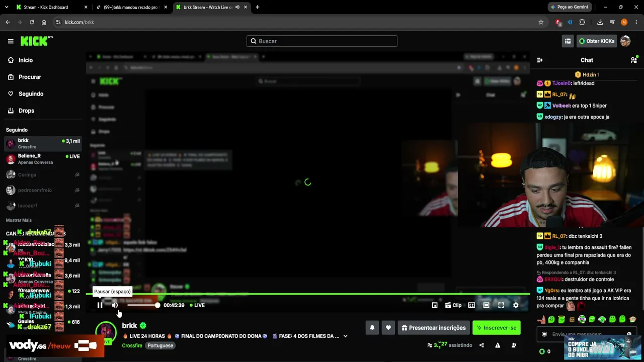Mute the brkk Stream tab audio icon
The height and width of the screenshot is (362, 644).
[237, 8]
